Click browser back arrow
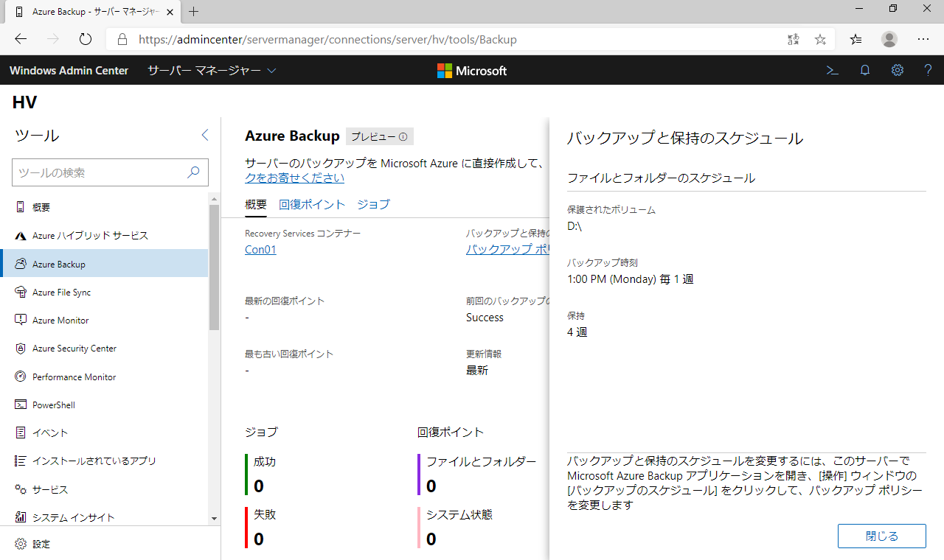Image resolution: width=944 pixels, height=560 pixels. pyautogui.click(x=21, y=40)
